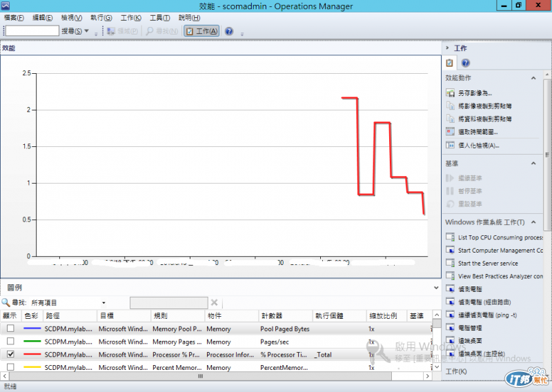Click the 將資料複製到剪貼簿 copy data icon

pos(450,119)
